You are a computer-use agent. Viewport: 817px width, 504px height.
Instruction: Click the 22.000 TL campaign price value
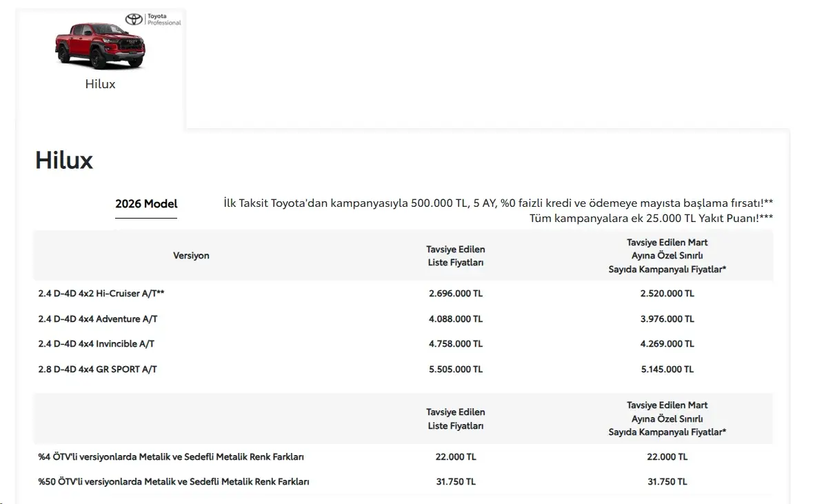667,457
